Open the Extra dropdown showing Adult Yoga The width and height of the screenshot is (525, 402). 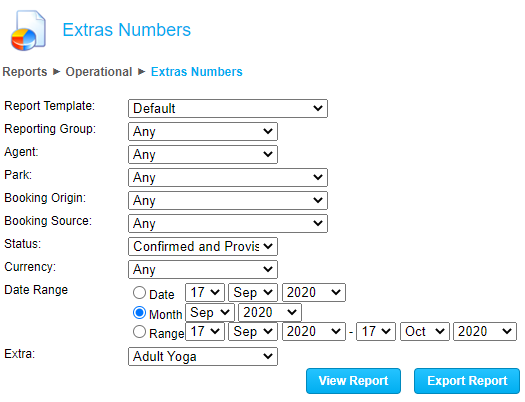pyautogui.click(x=203, y=356)
